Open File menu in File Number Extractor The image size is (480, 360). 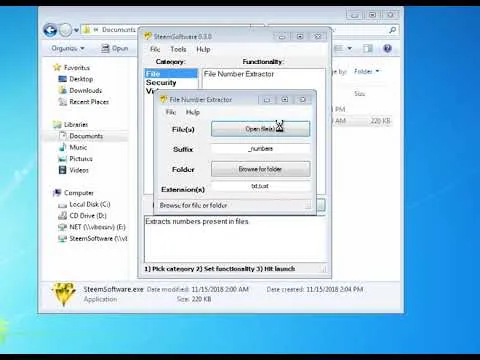(171, 112)
